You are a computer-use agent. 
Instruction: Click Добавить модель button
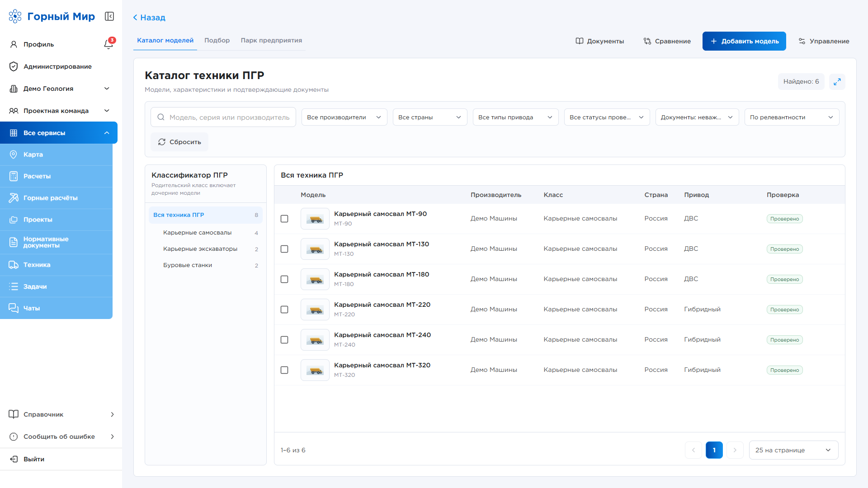click(744, 41)
